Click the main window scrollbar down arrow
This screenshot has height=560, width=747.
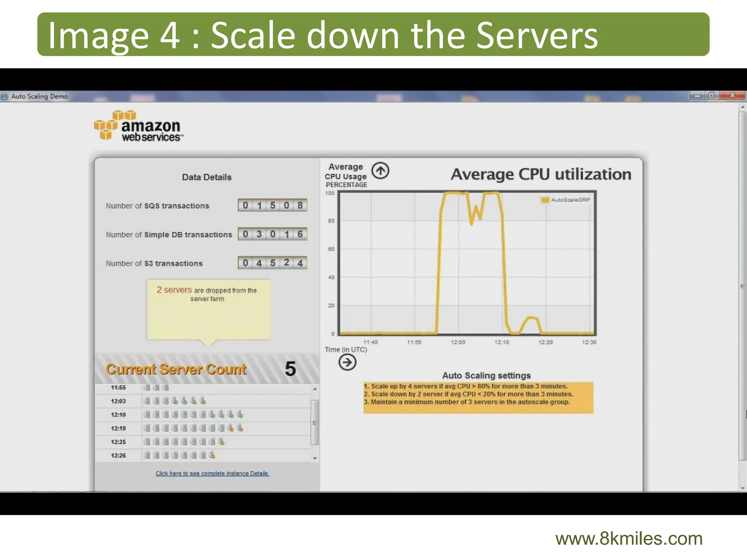pyautogui.click(x=742, y=488)
